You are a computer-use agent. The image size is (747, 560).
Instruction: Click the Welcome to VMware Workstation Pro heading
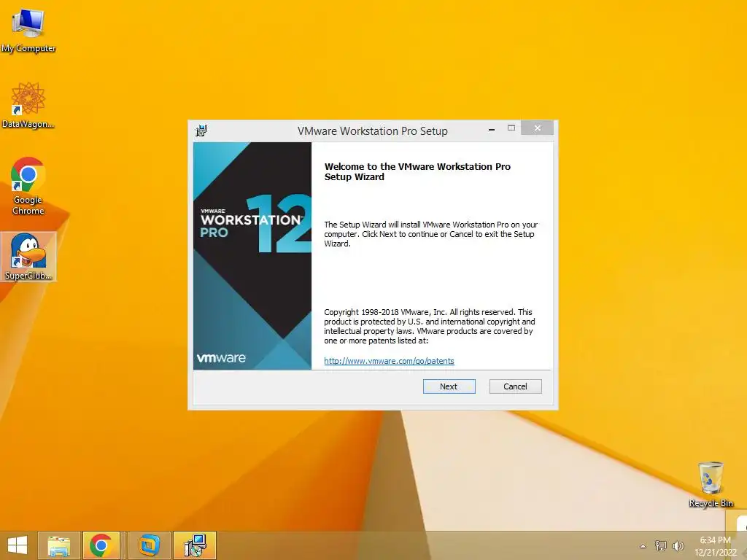tap(417, 171)
